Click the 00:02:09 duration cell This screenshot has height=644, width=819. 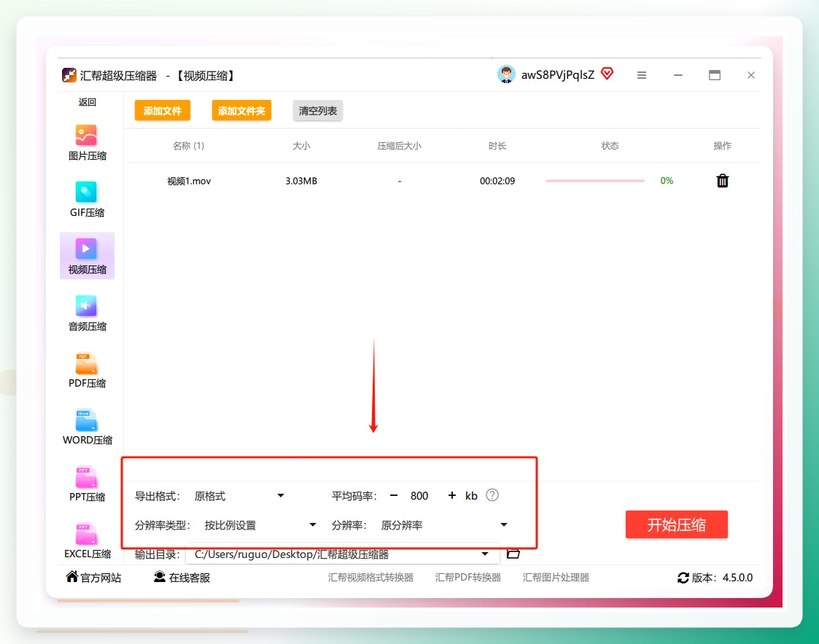(497, 181)
